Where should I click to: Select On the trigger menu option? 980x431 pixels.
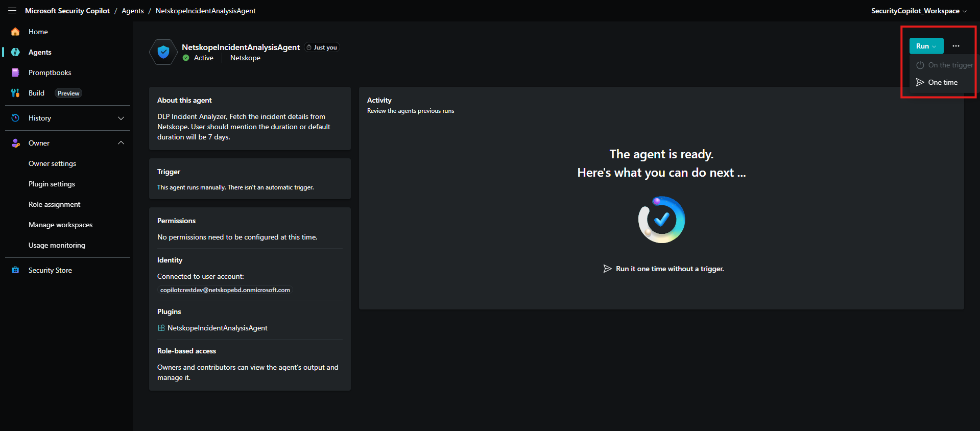point(945,65)
